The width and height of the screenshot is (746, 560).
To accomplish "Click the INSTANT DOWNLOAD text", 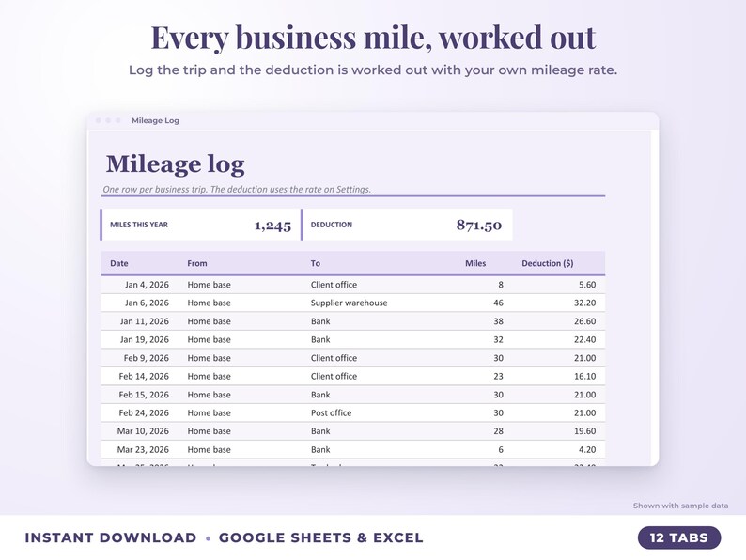I will (x=110, y=537).
